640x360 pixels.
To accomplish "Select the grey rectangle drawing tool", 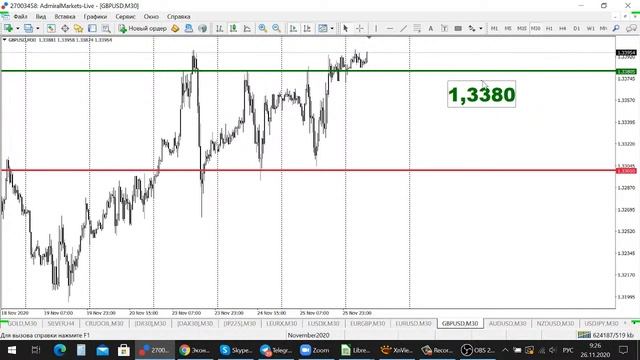I will click(x=458, y=28).
